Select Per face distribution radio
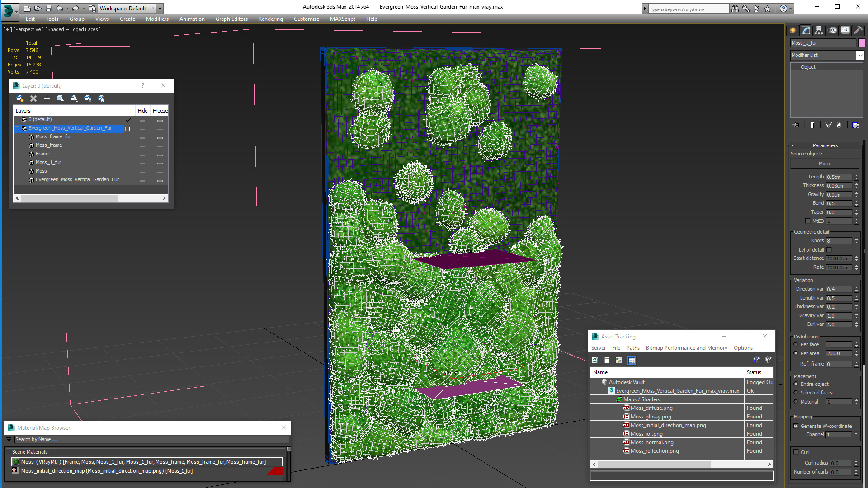The image size is (868, 488). 796,344
